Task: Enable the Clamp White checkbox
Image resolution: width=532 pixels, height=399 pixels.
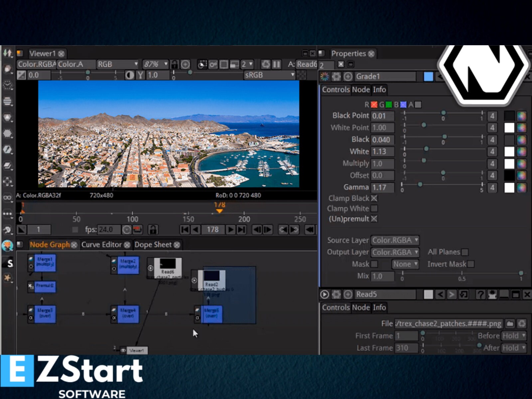Action: (375, 208)
